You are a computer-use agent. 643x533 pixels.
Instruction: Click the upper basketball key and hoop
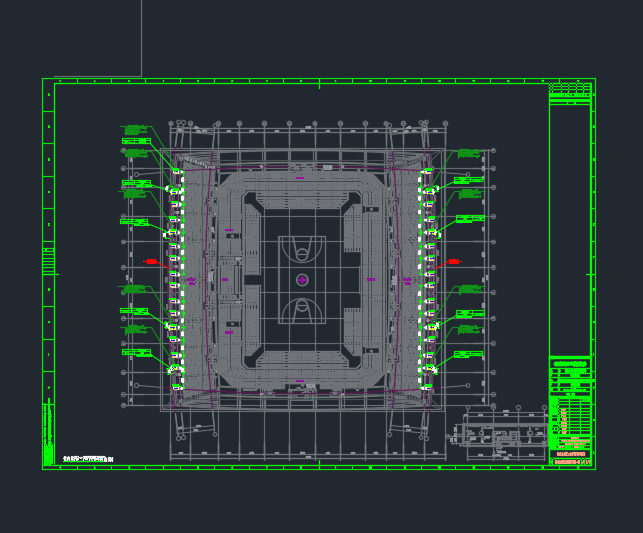(x=302, y=250)
